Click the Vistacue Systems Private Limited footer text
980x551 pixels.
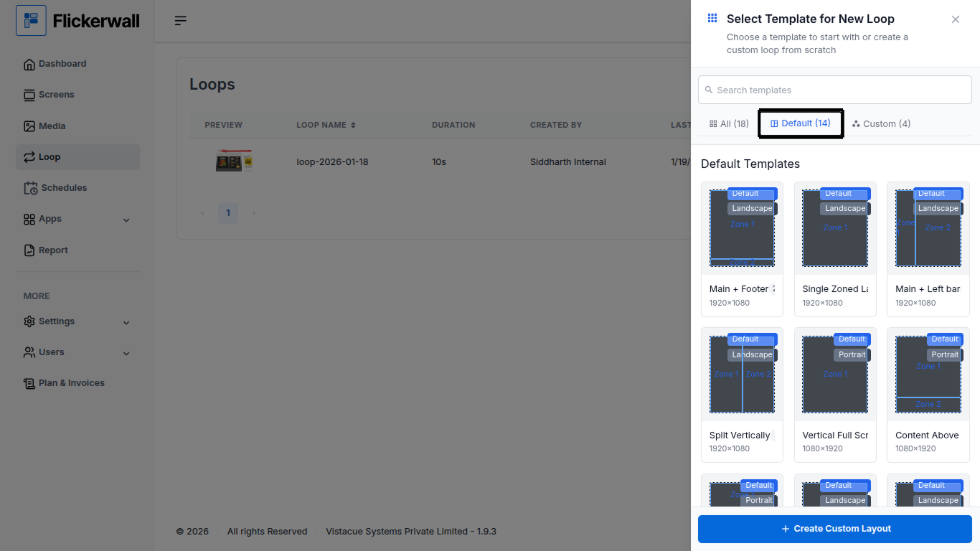click(x=411, y=532)
